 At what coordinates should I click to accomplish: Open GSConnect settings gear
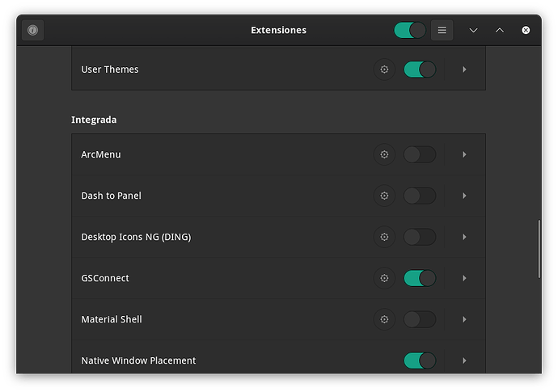[x=384, y=278]
